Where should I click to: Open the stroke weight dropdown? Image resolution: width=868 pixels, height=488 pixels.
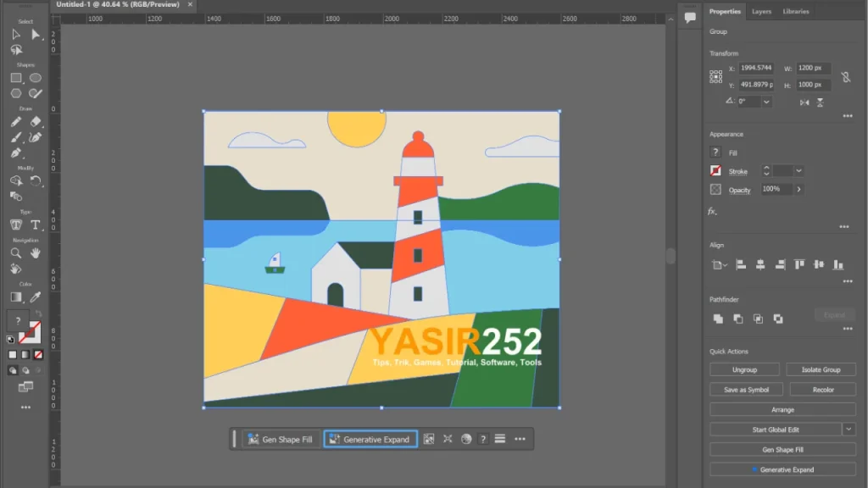click(x=798, y=171)
